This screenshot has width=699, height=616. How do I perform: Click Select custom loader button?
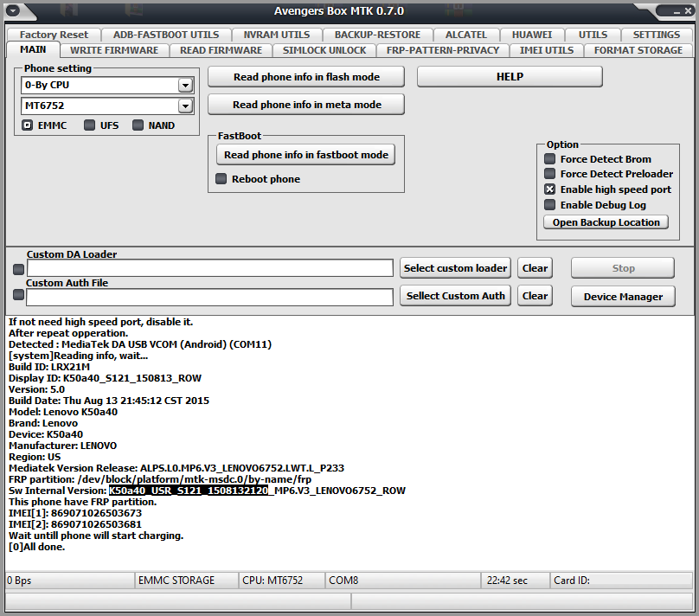coord(455,268)
